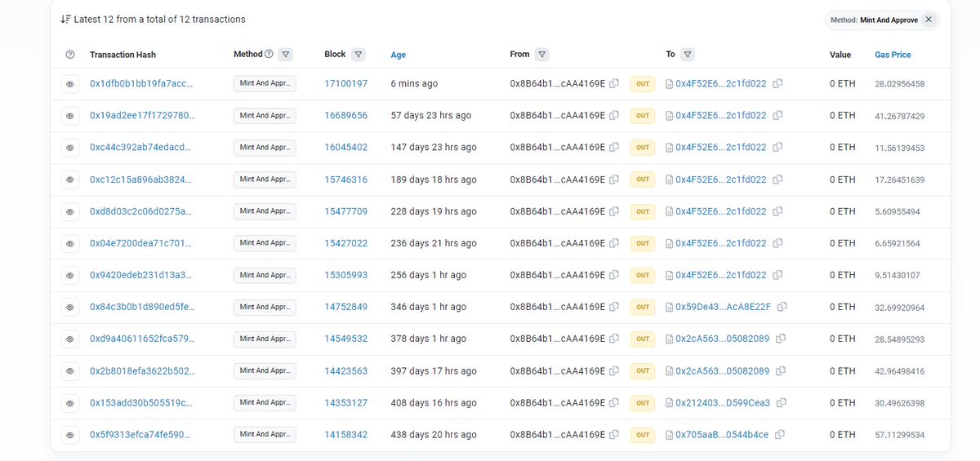The image size is (980, 461).
Task: Copy To address in block 14423563 row
Action: click(781, 370)
